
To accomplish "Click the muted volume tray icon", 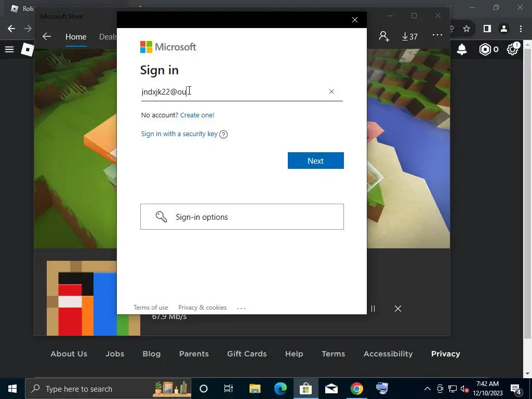I will click(464, 389).
